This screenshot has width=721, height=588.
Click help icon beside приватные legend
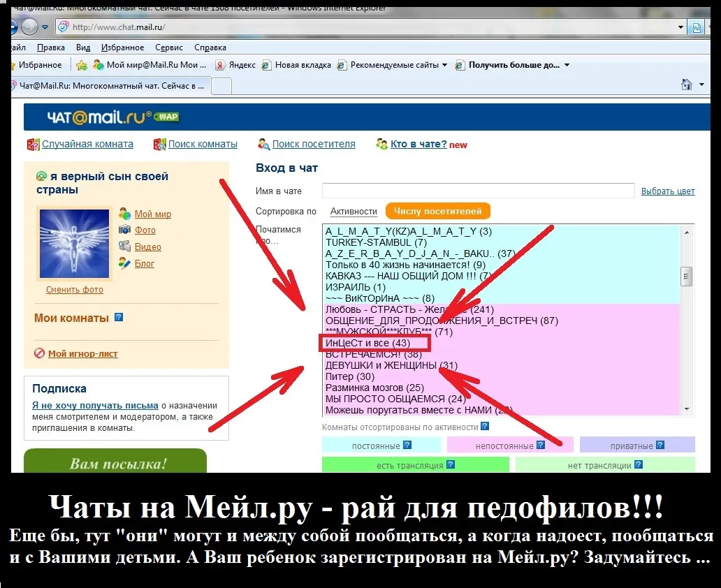coord(660,445)
